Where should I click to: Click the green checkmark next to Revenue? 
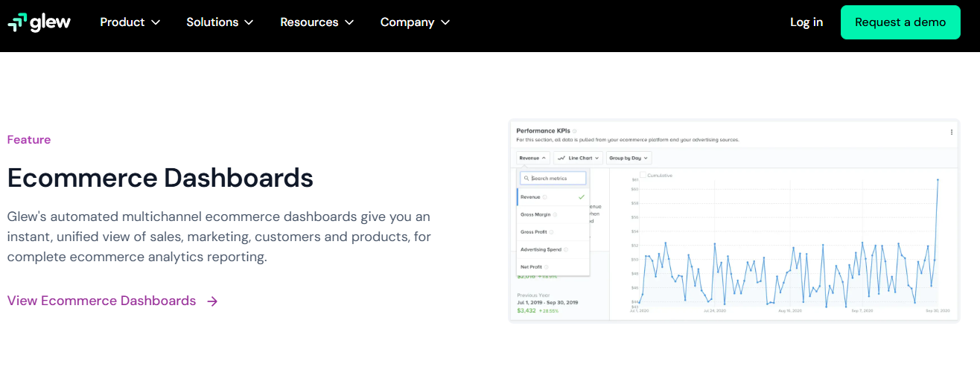581,197
